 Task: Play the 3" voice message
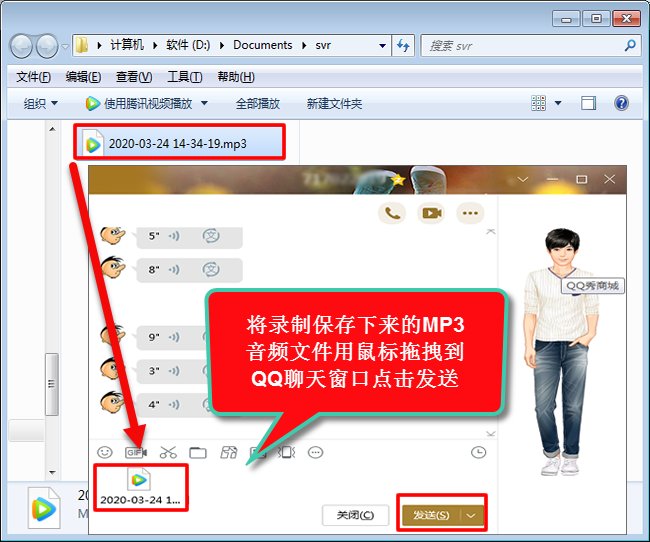[174, 370]
